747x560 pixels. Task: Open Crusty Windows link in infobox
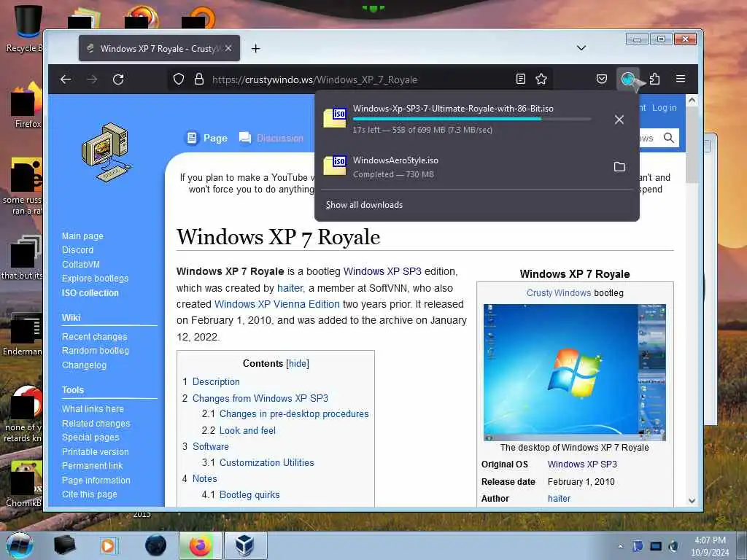click(x=558, y=293)
